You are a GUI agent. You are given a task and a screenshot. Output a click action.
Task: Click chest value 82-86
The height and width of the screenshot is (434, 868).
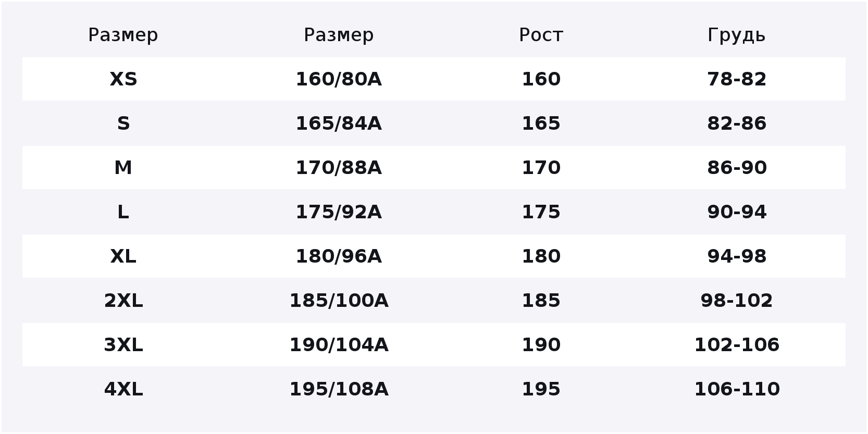737,123
